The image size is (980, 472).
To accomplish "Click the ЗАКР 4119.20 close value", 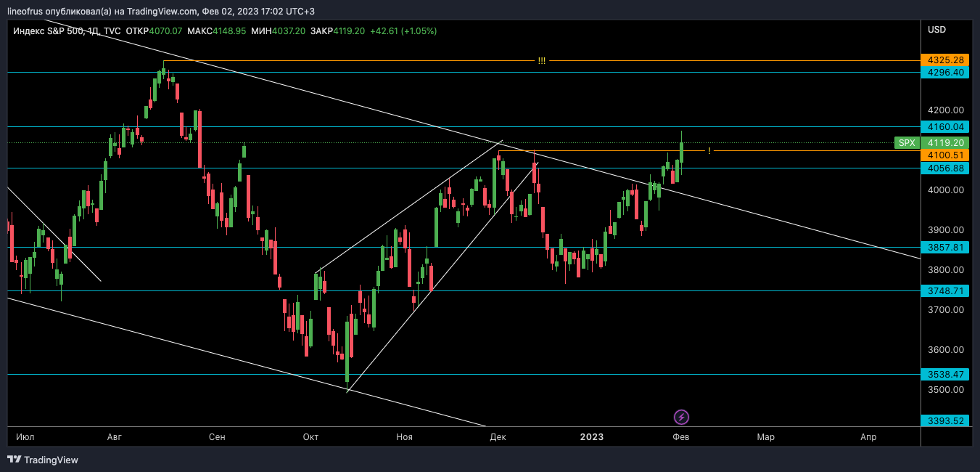I will click(x=337, y=31).
